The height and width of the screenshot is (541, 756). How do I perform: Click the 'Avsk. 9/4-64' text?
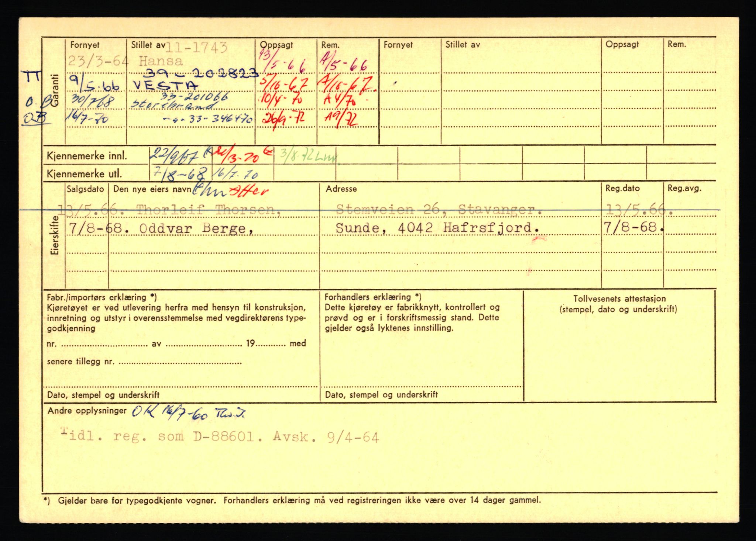[x=326, y=437]
